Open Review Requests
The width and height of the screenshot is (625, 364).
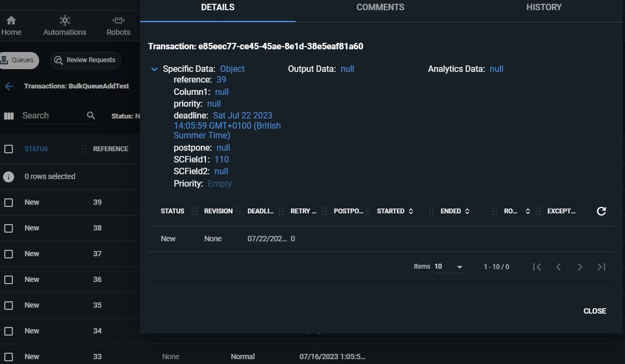click(85, 60)
